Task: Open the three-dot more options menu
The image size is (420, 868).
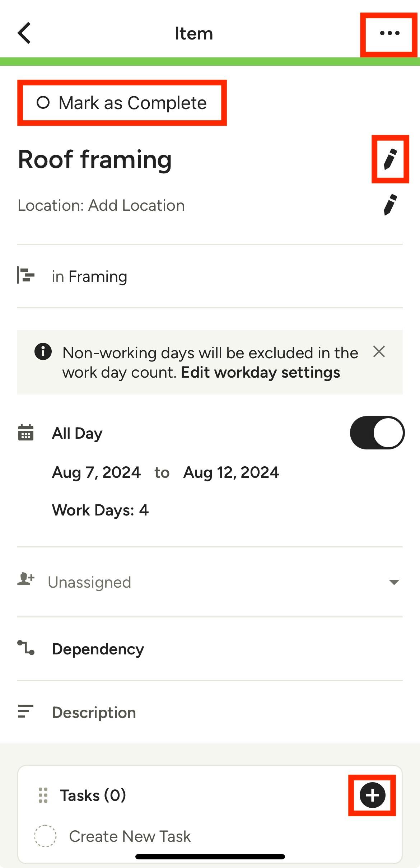Action: click(389, 33)
